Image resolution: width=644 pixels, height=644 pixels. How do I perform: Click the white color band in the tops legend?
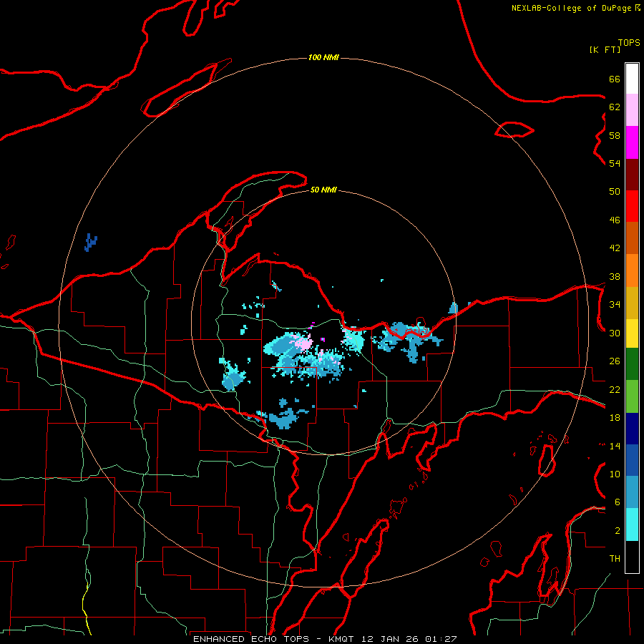(632, 79)
